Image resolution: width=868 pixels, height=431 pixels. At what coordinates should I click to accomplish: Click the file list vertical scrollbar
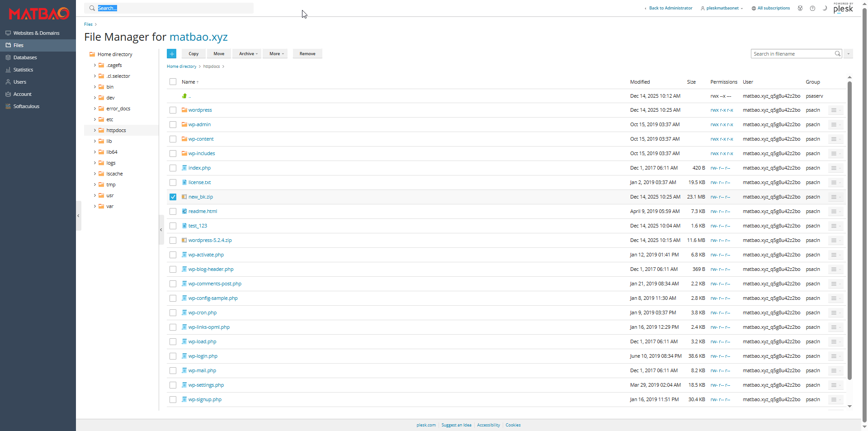coord(849,226)
